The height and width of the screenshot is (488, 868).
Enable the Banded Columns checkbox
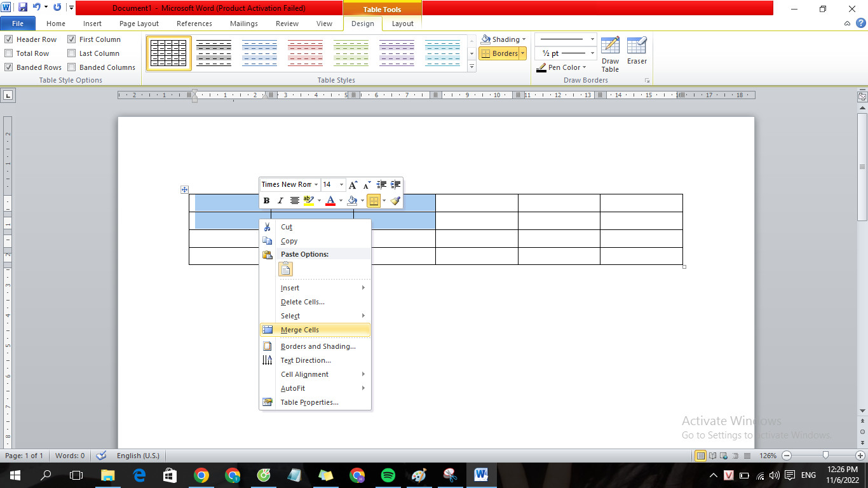tap(72, 67)
